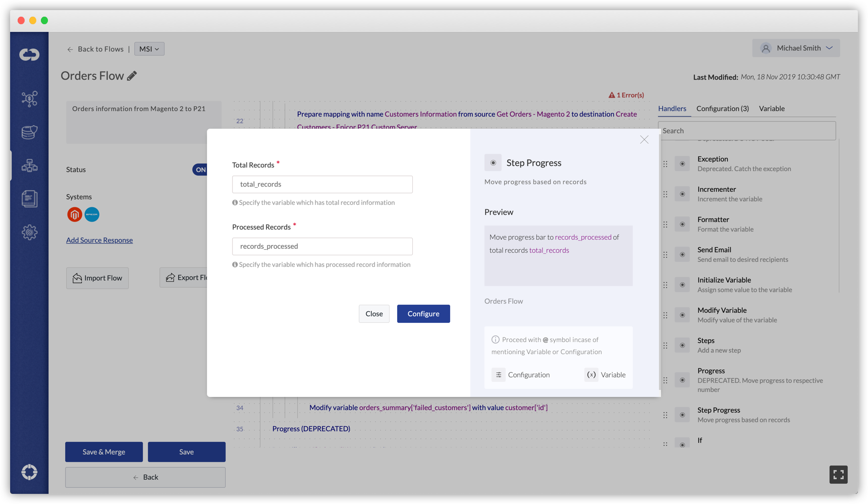This screenshot has height=504, width=868.
Task: Click the Save button
Action: pos(187,452)
